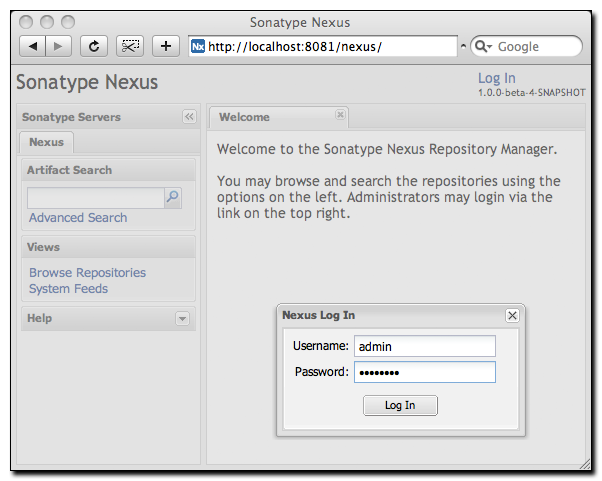Image resolution: width=602 pixels, height=481 pixels.
Task: Click the plus add bookmark button
Action: 166,46
